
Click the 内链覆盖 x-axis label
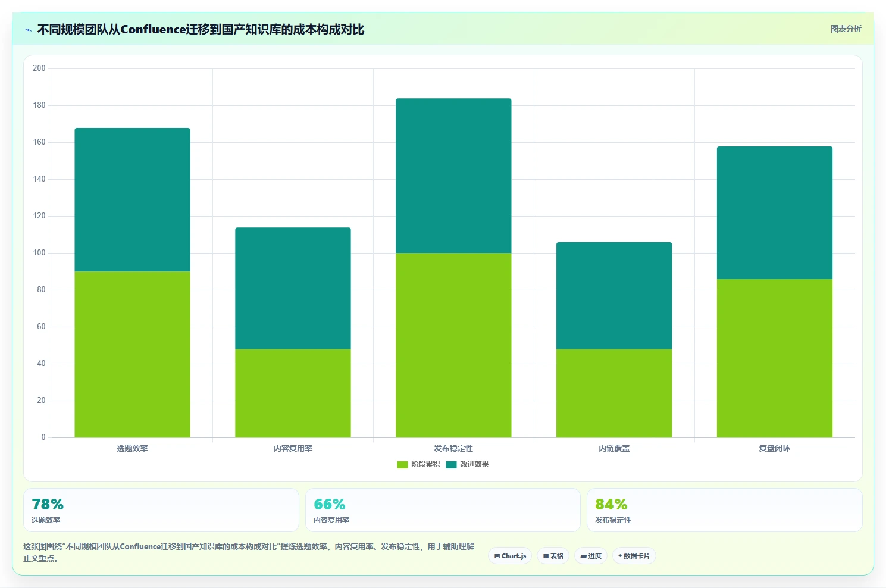[x=614, y=448]
